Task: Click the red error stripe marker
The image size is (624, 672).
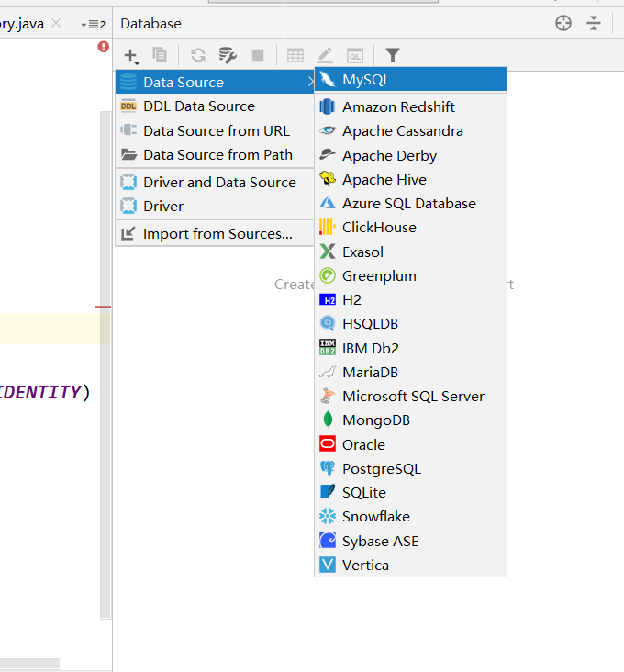Action: pos(103,307)
